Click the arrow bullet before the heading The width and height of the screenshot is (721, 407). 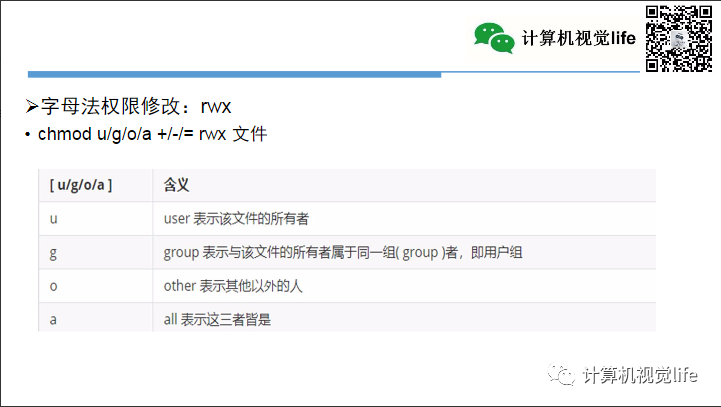(x=32, y=106)
